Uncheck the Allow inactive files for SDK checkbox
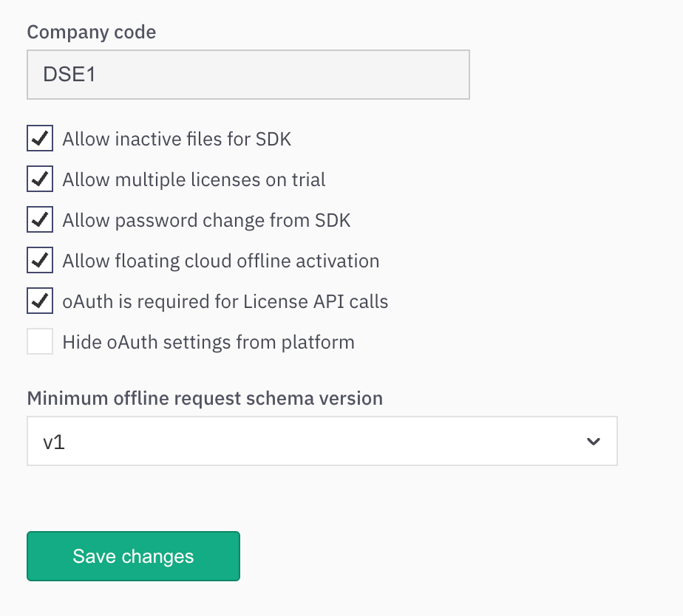 (40, 138)
